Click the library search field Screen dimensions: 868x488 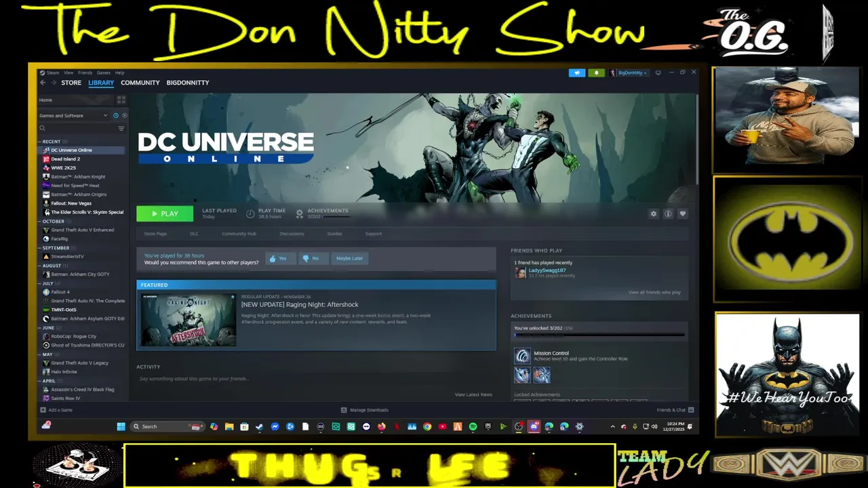(77, 128)
